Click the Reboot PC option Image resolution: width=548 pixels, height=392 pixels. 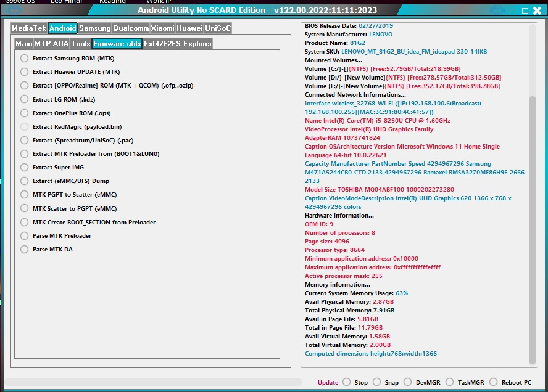tap(516, 382)
